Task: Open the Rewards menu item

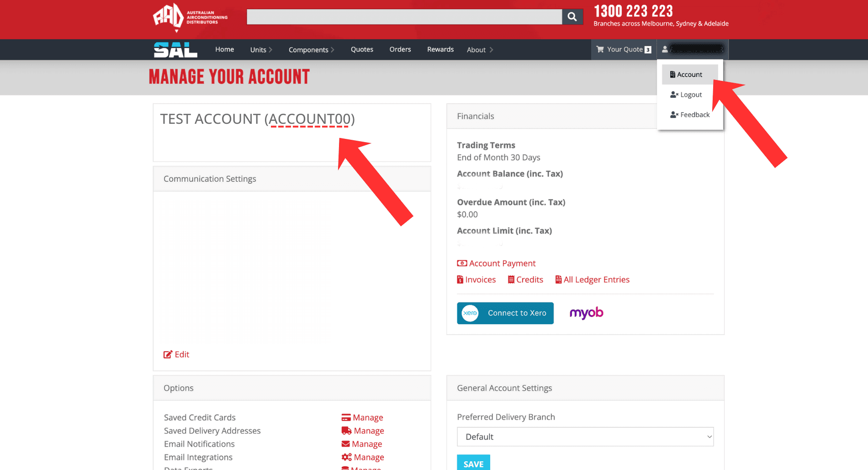Action: (440, 49)
